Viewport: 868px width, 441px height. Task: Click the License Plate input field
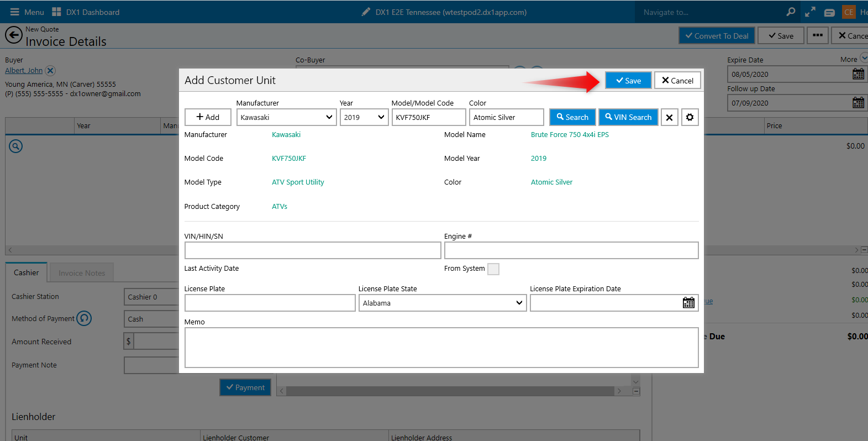pos(270,303)
